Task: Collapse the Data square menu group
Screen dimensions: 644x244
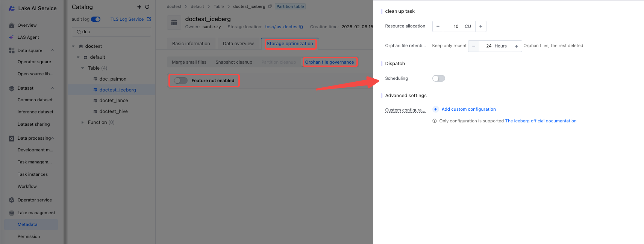Action: point(53,50)
